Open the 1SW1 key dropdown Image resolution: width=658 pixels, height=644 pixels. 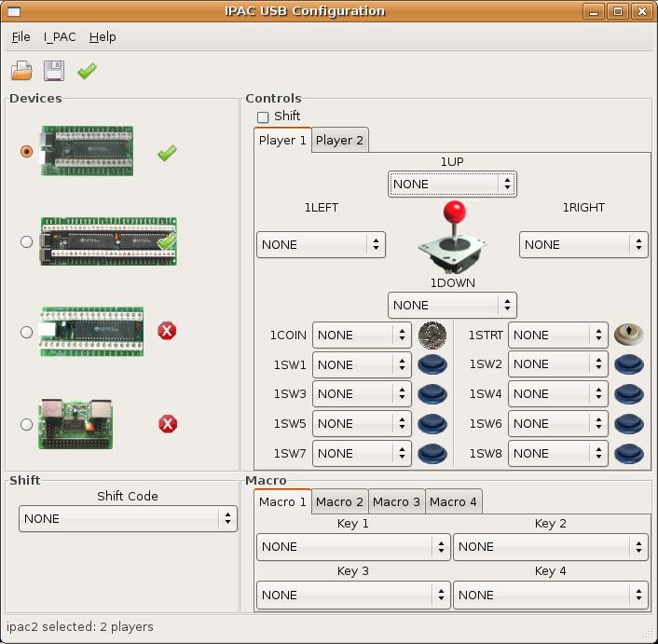362,364
